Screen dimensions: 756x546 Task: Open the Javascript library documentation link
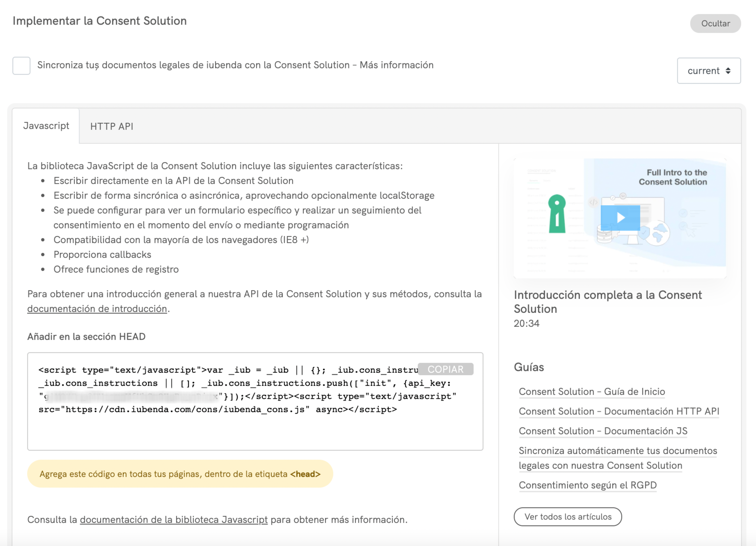[174, 520]
